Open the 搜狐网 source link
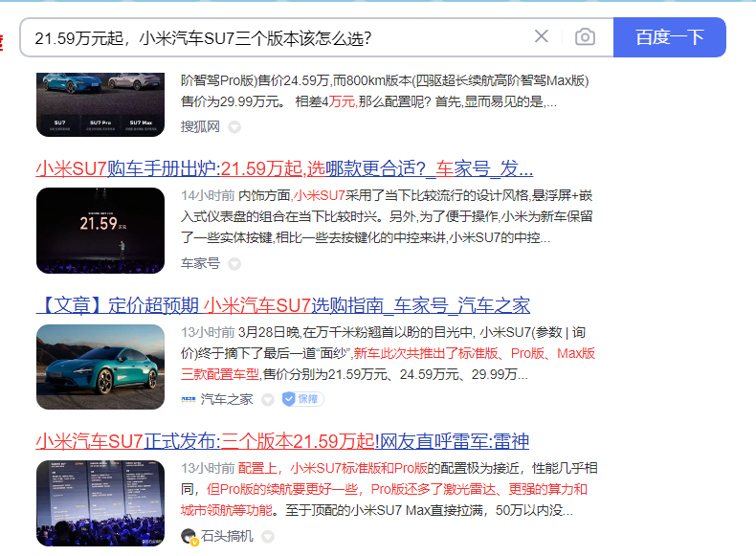 pyautogui.click(x=200, y=127)
